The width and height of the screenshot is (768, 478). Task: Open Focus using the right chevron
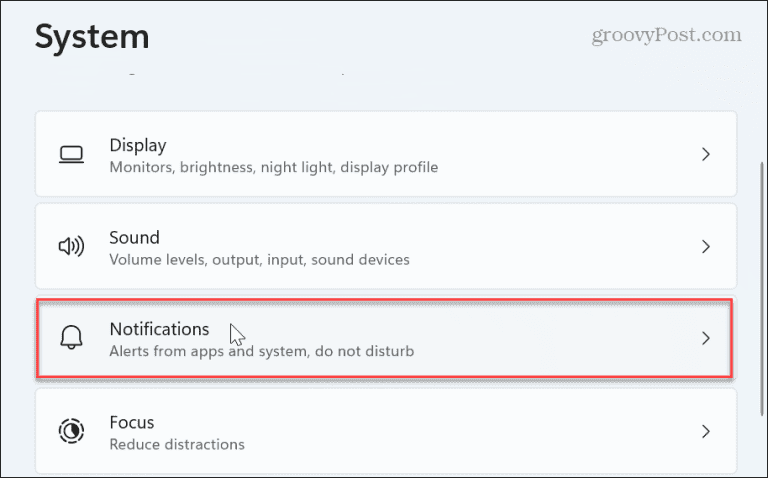coord(706,431)
